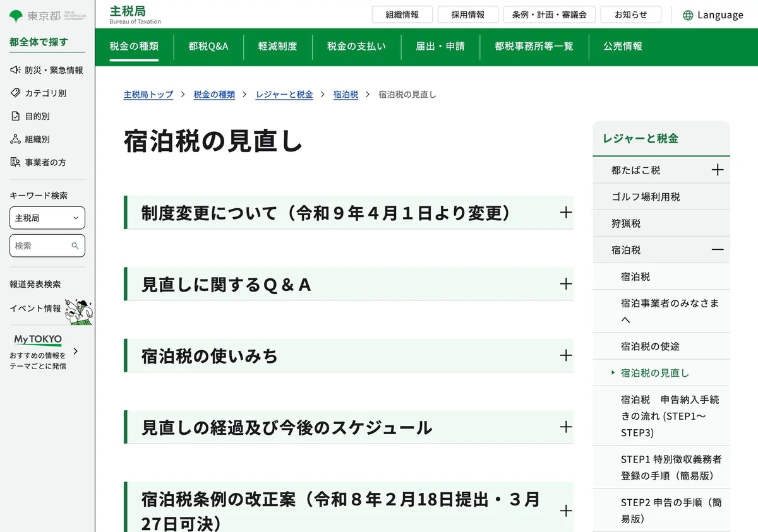758x532 pixels.
Task: Collapse the 宿泊税 submenu minus icon
Action: [718, 250]
